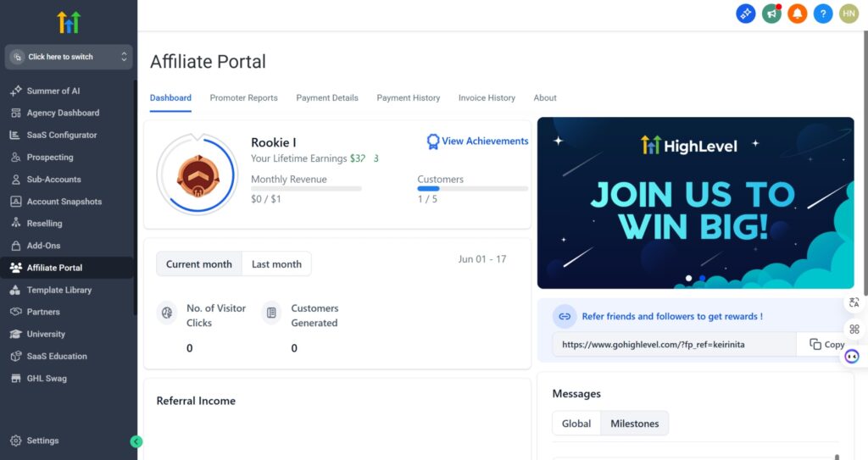Open Template Library
The width and height of the screenshot is (868, 460).
tap(58, 290)
